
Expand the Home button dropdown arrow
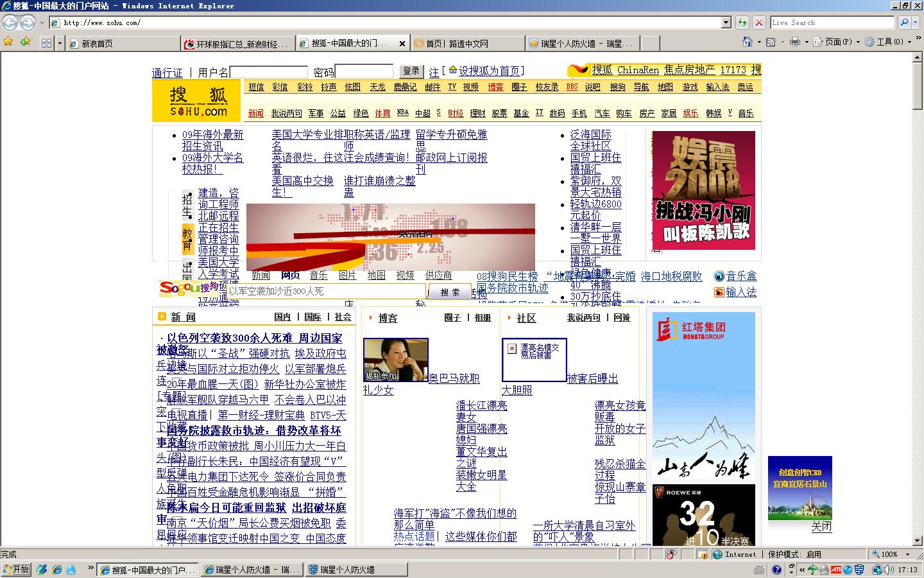pos(759,42)
